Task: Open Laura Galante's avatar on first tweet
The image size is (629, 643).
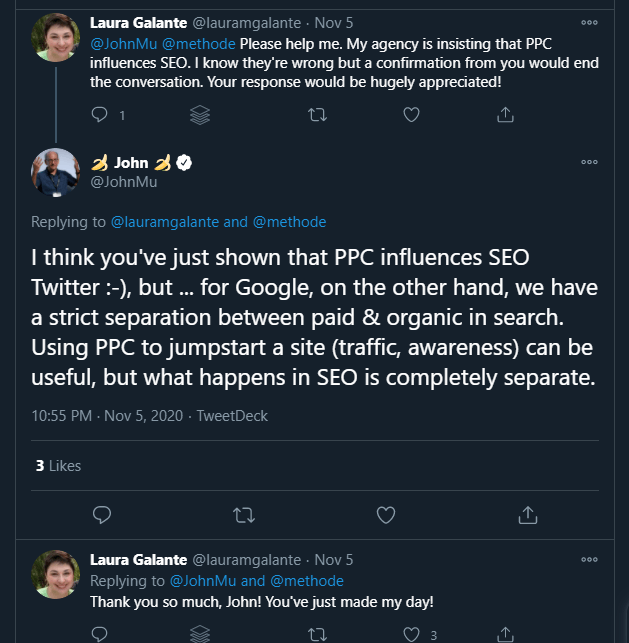Action: (55, 37)
